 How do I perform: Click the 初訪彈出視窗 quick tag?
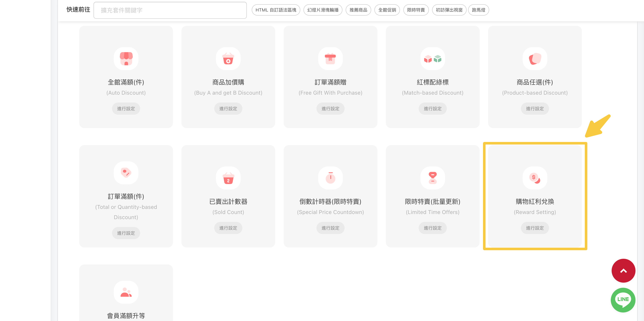click(449, 10)
